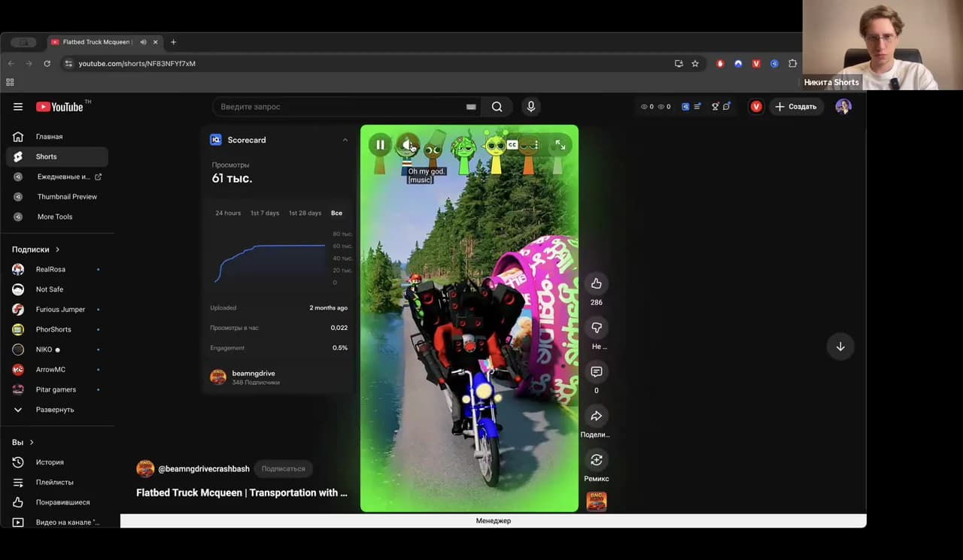The height and width of the screenshot is (560, 963).
Task: Open the short's three-dot more menu
Action: pyautogui.click(x=536, y=144)
